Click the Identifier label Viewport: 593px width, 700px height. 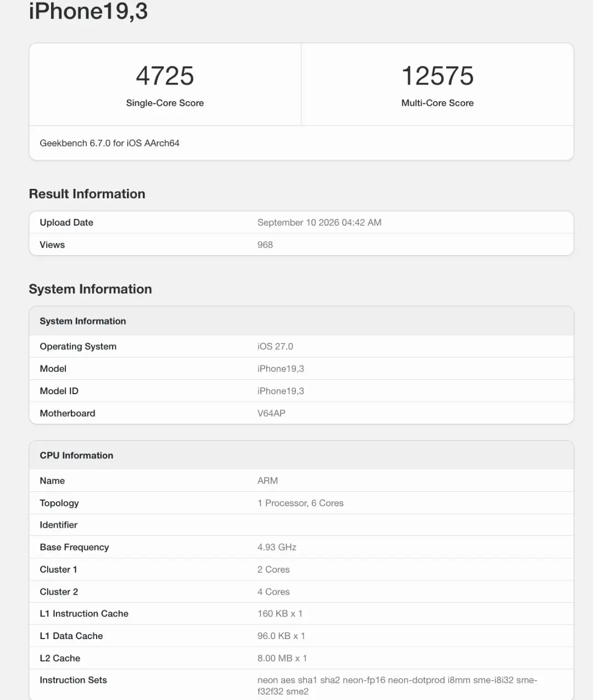(x=58, y=525)
